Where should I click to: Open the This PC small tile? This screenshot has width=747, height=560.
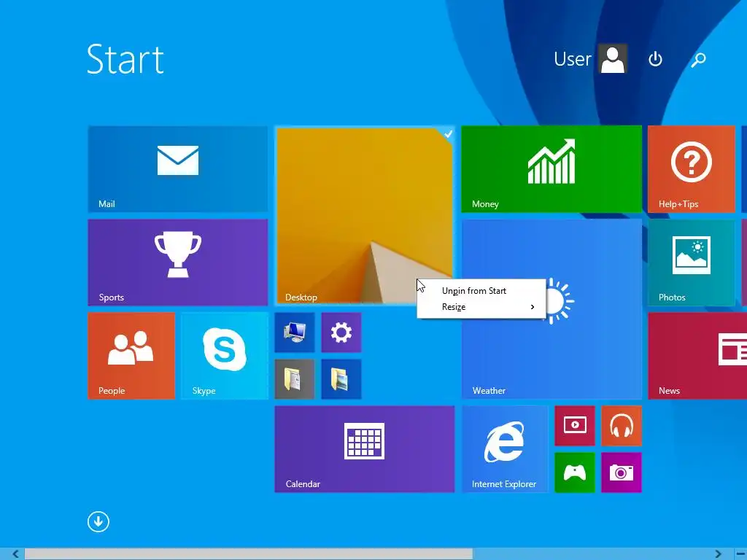coord(295,332)
